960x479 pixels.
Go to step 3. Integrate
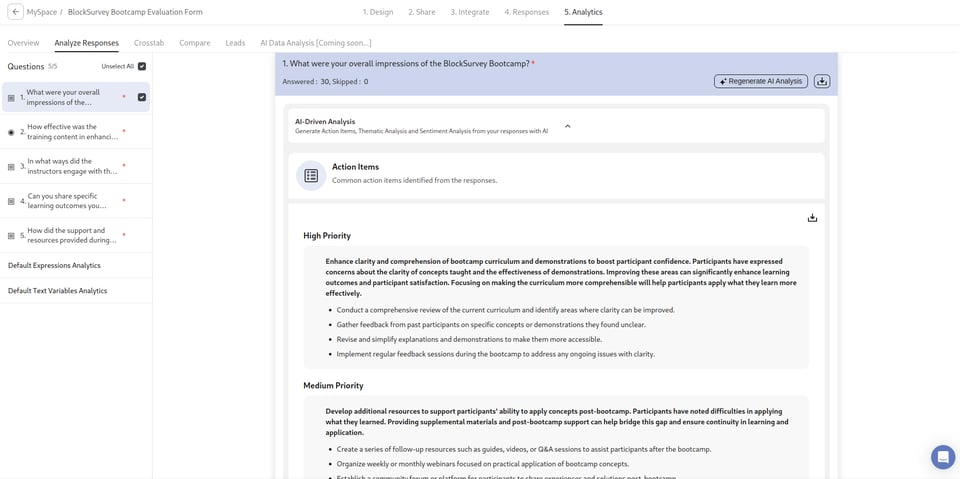coord(470,12)
